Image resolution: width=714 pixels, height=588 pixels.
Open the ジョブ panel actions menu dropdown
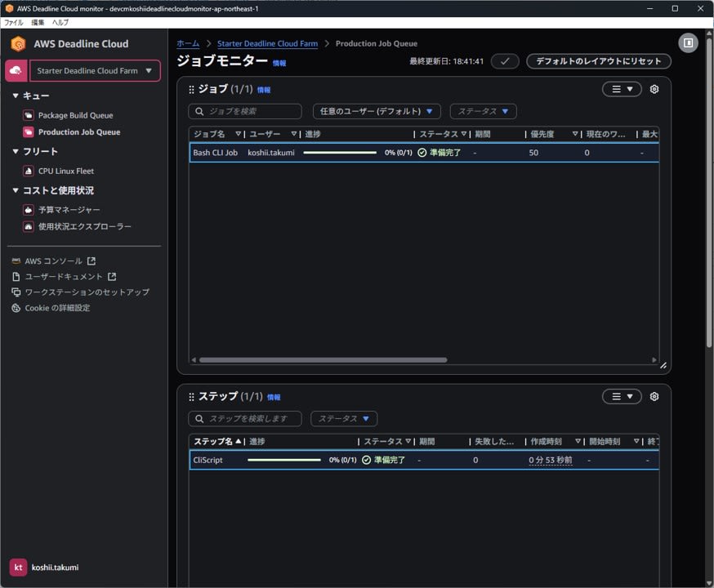(622, 89)
